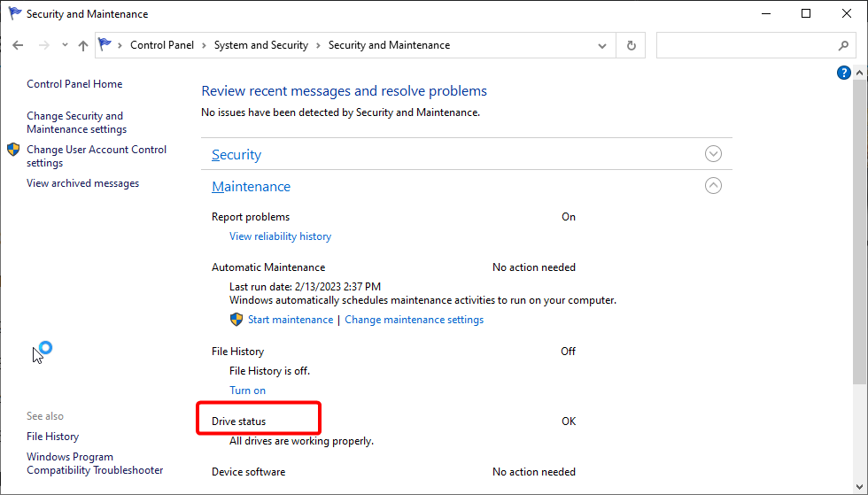Open Control Panel Home link
The width and height of the screenshot is (868, 495).
click(x=74, y=84)
